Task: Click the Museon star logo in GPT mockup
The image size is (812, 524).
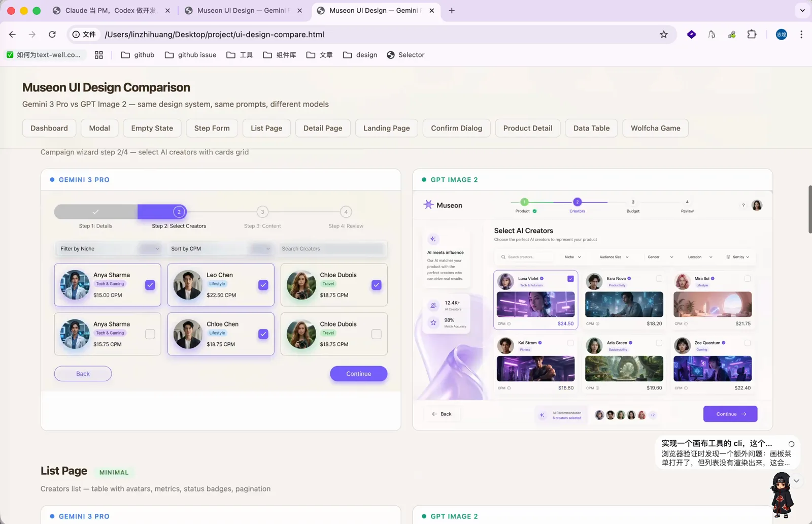Action: click(428, 205)
